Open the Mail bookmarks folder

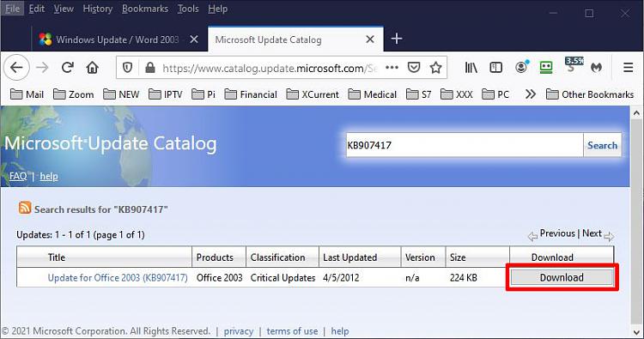click(27, 94)
